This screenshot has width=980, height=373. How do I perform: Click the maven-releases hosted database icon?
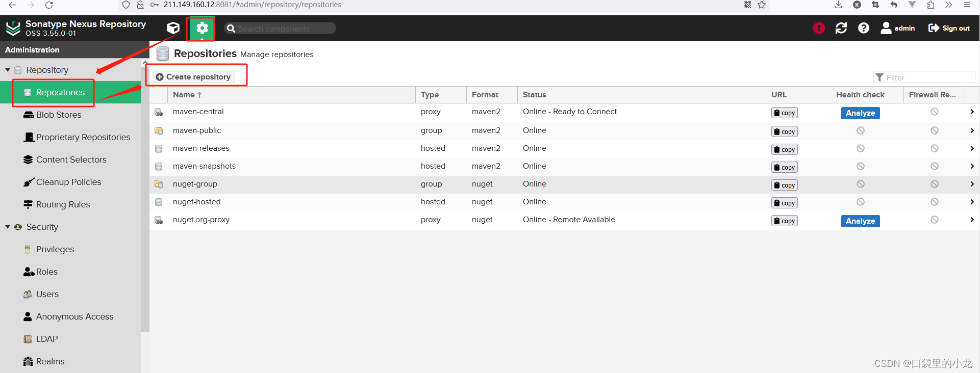click(159, 149)
